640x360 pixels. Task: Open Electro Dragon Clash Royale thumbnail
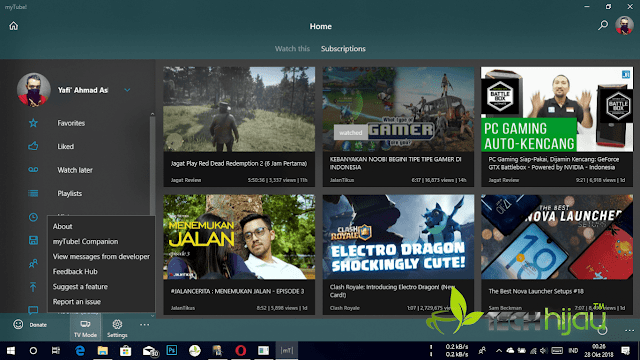[398, 237]
